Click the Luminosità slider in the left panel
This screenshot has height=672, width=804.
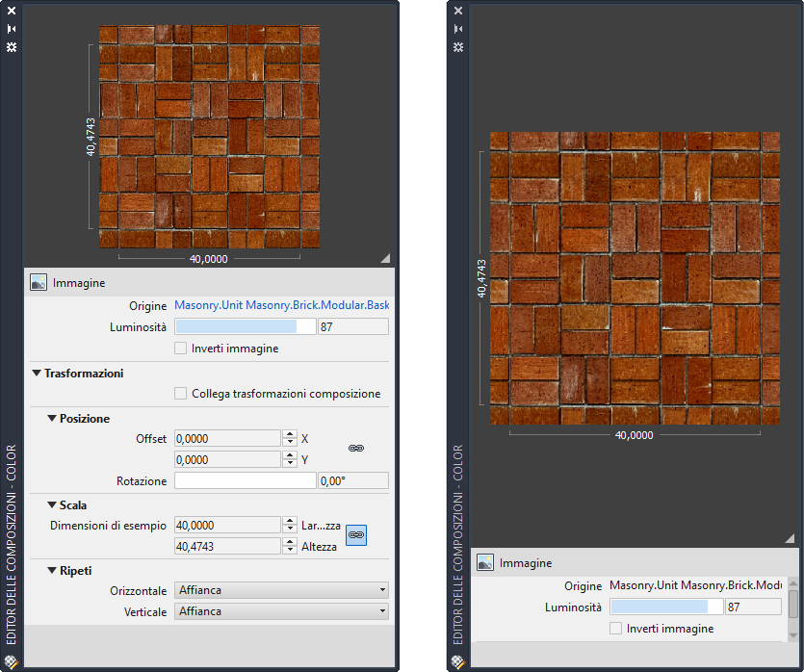click(245, 327)
